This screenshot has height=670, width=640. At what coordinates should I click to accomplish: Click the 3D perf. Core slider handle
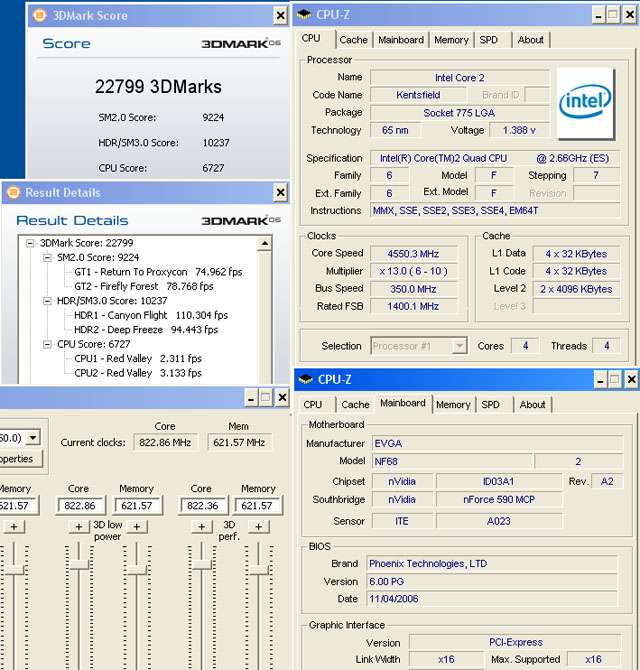pyautogui.click(x=202, y=564)
